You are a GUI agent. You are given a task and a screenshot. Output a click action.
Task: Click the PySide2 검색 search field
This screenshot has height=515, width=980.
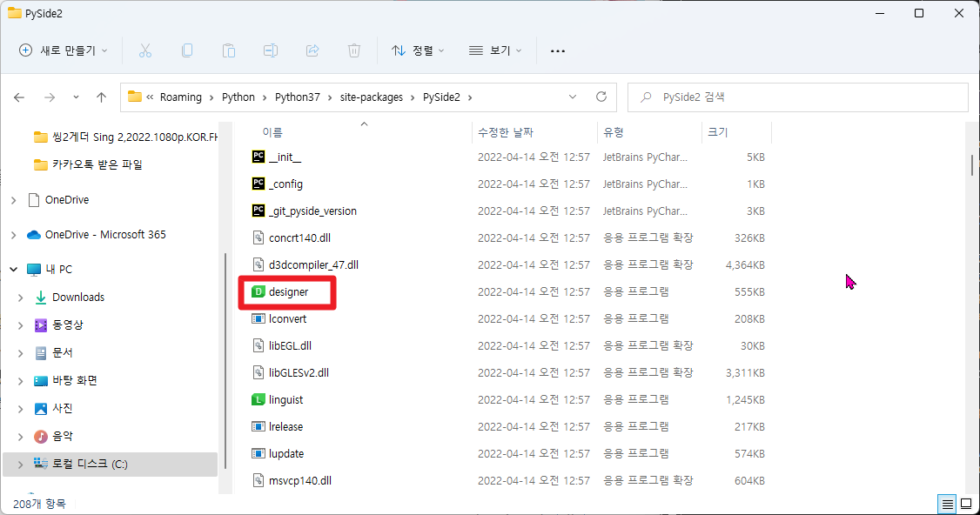(798, 97)
